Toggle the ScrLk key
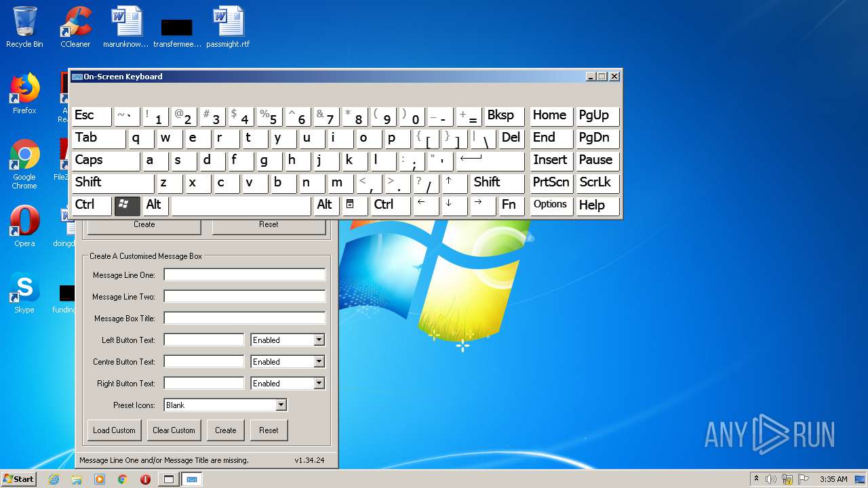868x488 pixels. [x=597, y=183]
